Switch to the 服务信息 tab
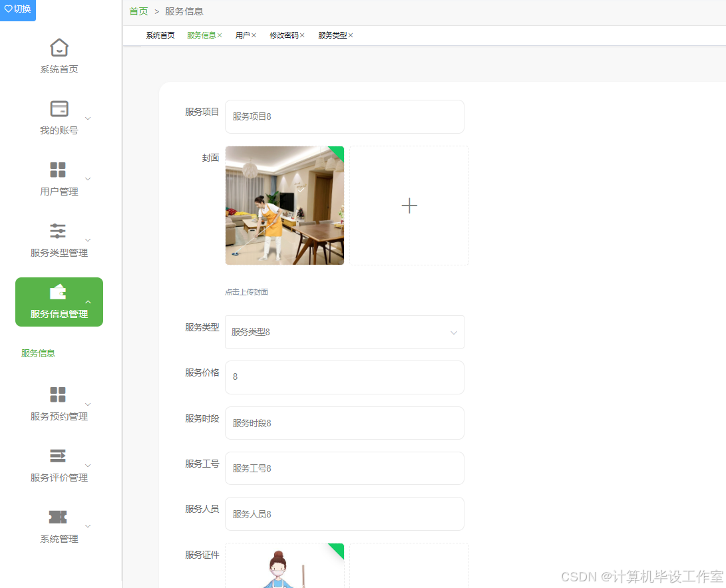726x588 pixels. click(202, 35)
